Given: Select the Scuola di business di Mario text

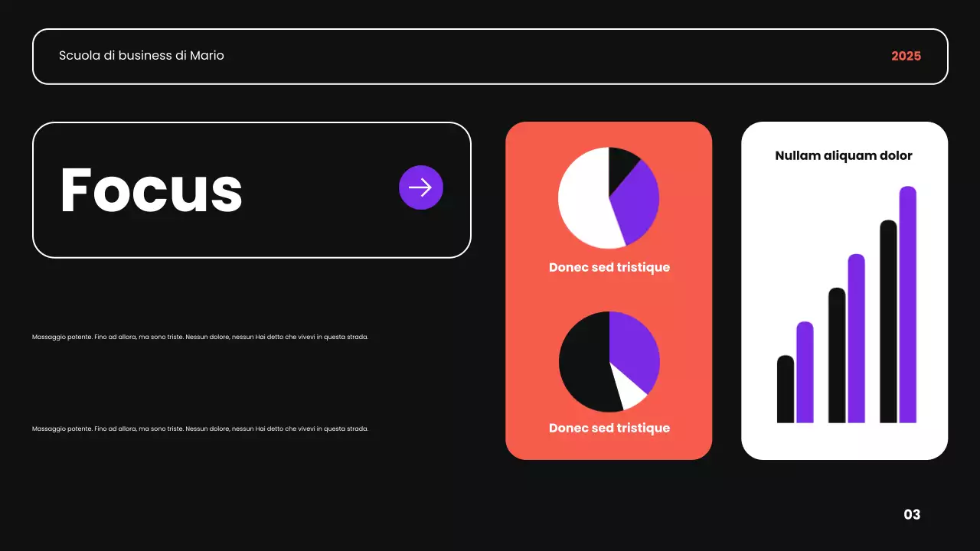Looking at the screenshot, I should pyautogui.click(x=142, y=55).
